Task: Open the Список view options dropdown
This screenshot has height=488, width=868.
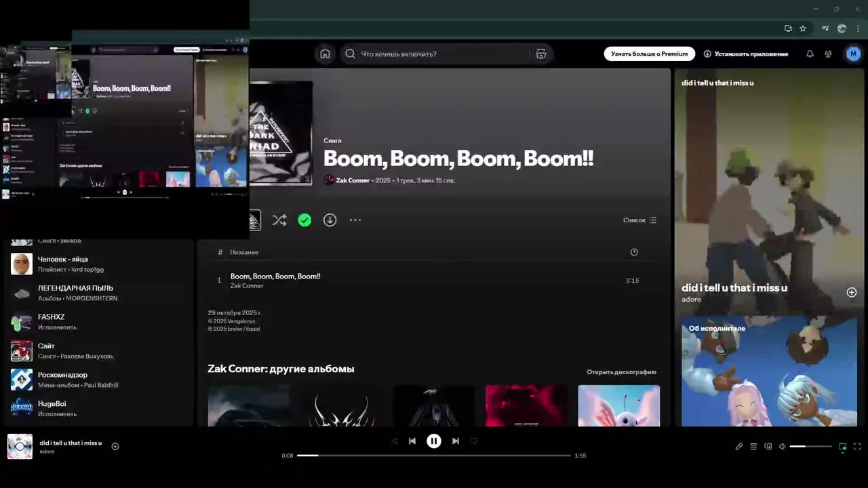Action: pyautogui.click(x=639, y=220)
